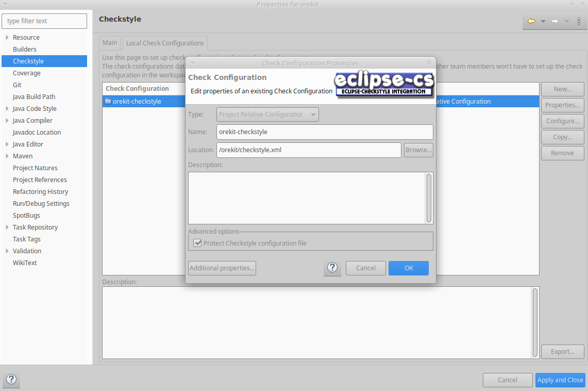Screen dimensions: 588x391
Task: Open the dialog's window menu chevron
Action: (x=193, y=62)
